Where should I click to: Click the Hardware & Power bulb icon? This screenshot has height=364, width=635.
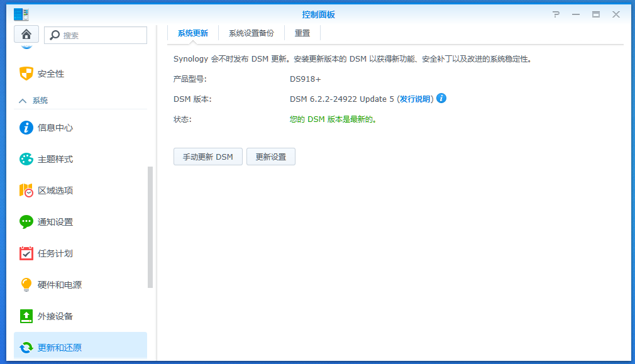point(26,285)
